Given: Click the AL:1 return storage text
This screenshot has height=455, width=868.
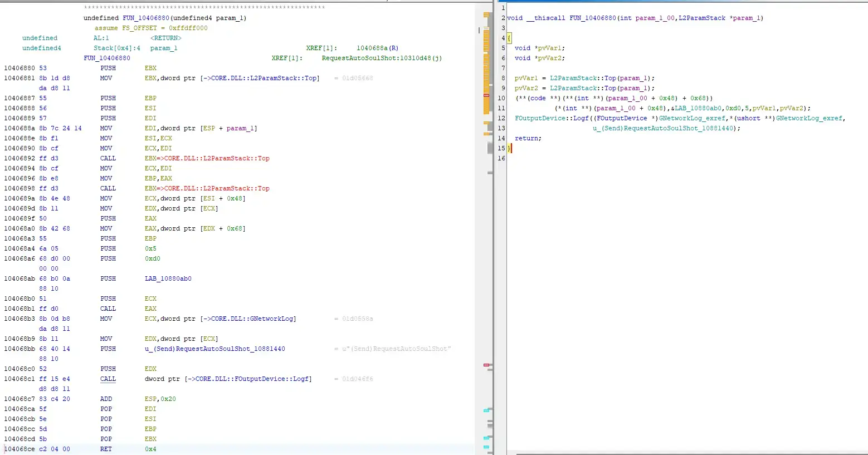Looking at the screenshot, I should click(x=101, y=38).
